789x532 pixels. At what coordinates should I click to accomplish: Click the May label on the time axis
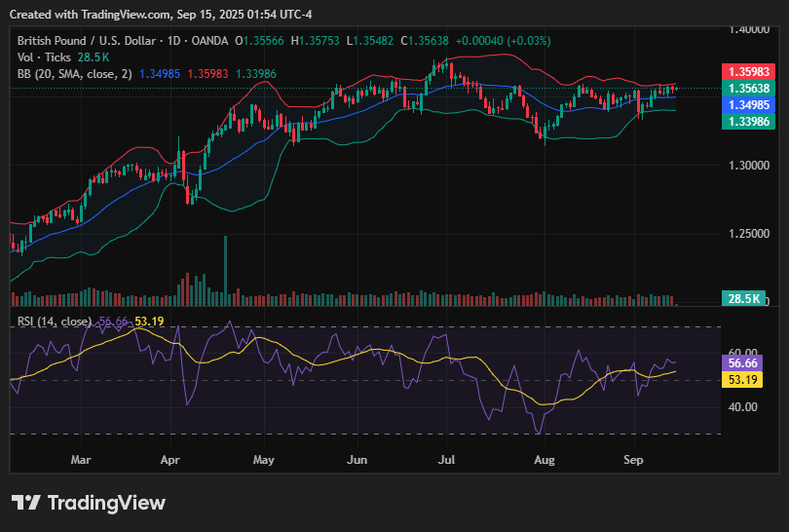point(264,460)
